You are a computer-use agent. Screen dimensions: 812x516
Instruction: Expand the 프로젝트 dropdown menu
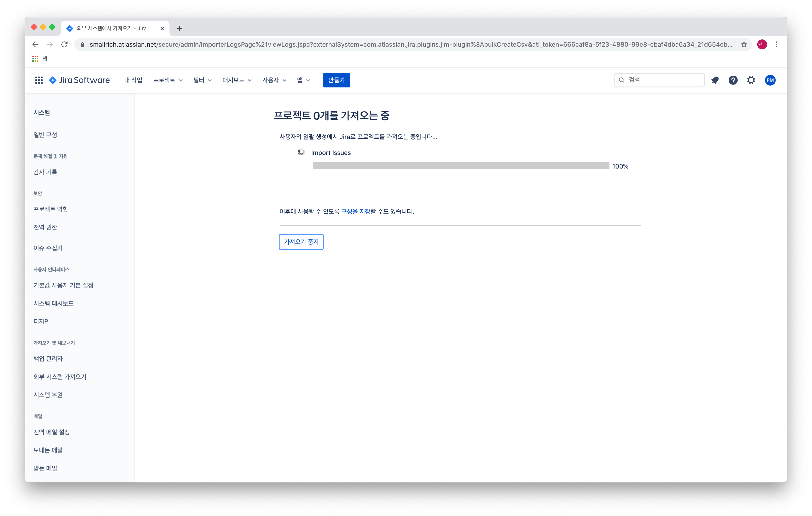(168, 80)
